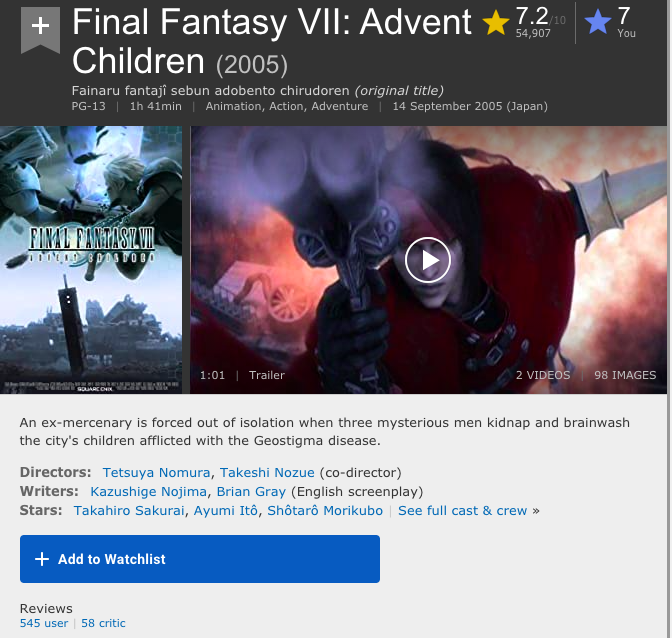Open Brian Gray's page
The image size is (672, 638).
point(251,491)
